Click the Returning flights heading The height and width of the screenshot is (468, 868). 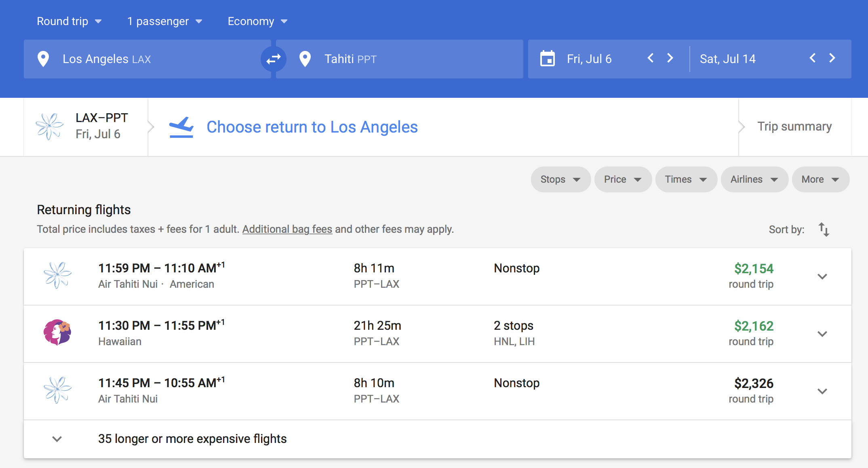pyautogui.click(x=84, y=210)
